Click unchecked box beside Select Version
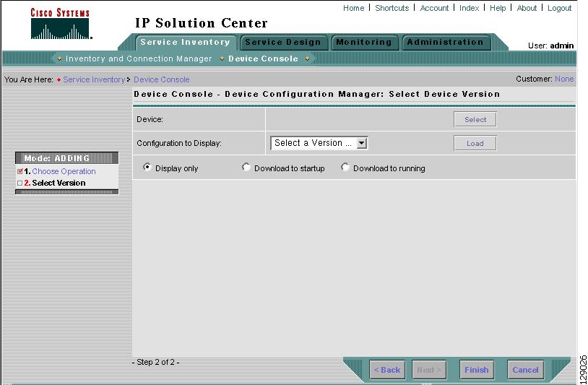Screen dimensions: 588x385 point(20,183)
